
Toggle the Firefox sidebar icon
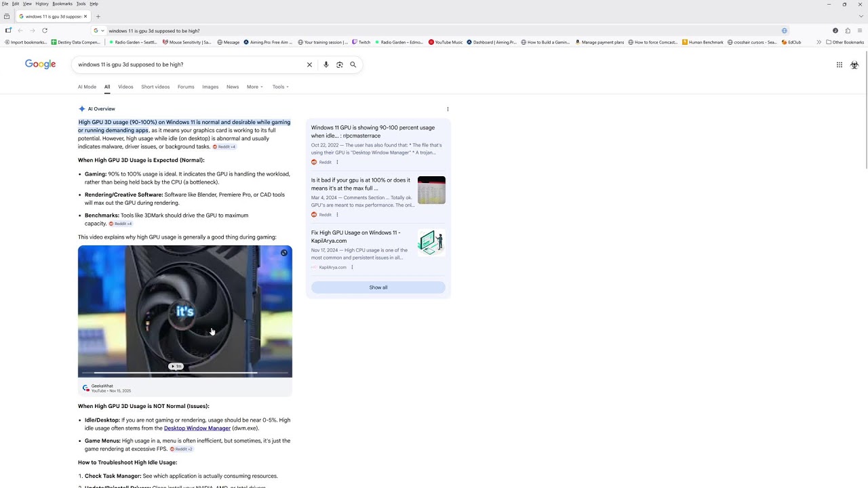(x=8, y=30)
